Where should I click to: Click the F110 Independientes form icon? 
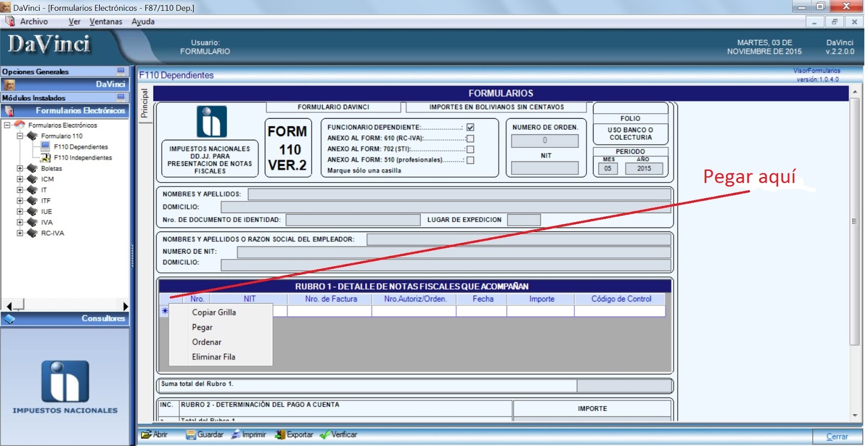coord(46,157)
